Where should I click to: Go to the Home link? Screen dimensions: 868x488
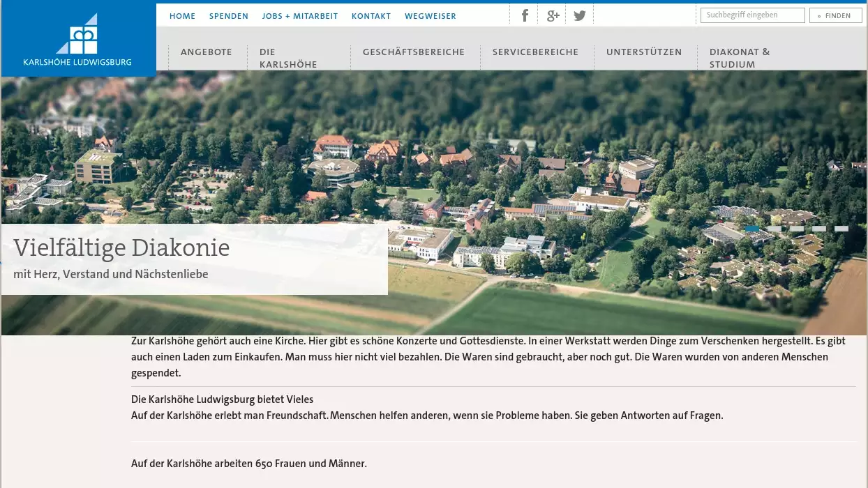(182, 16)
